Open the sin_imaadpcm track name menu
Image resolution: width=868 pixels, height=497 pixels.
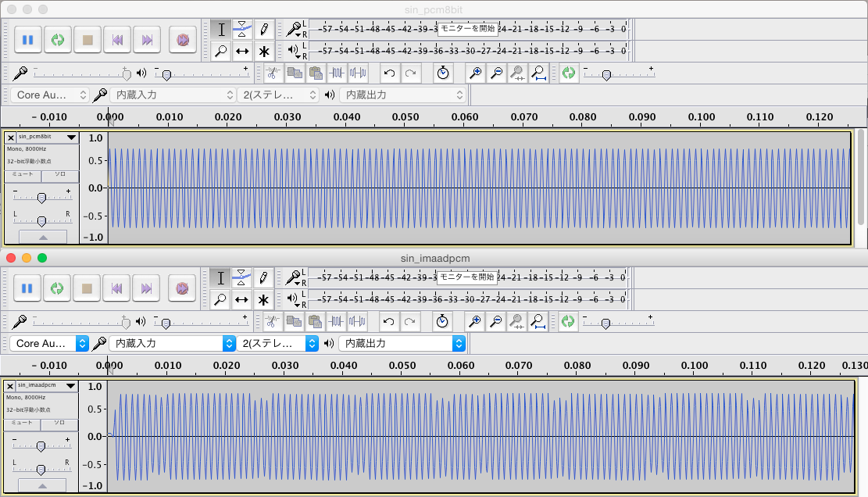[x=47, y=386]
